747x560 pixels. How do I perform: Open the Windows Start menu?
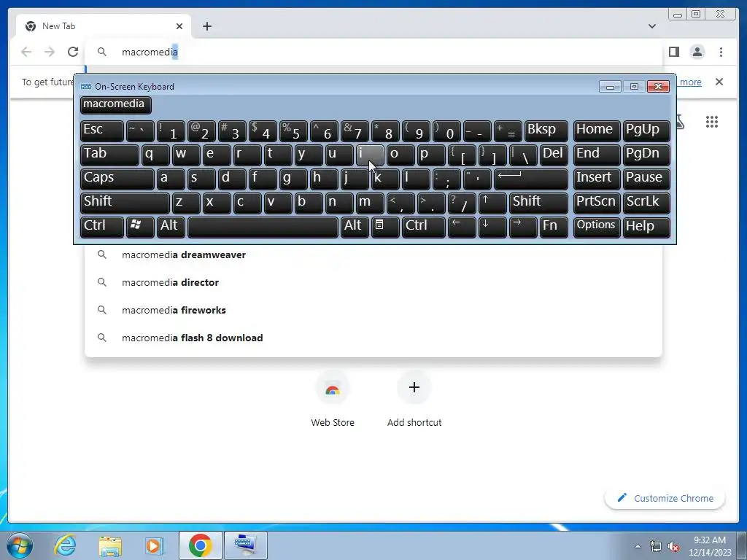pyautogui.click(x=19, y=545)
